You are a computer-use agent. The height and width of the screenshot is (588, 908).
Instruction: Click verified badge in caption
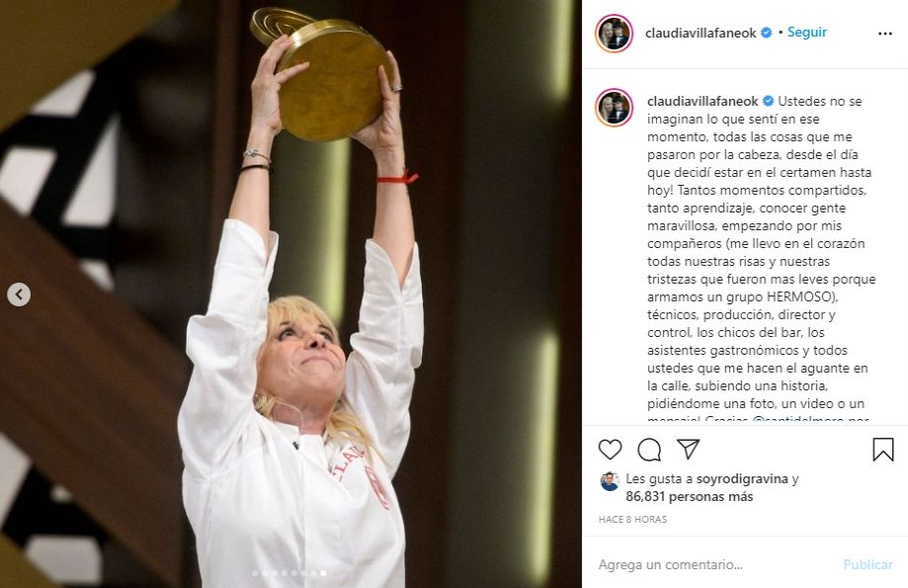(x=768, y=101)
